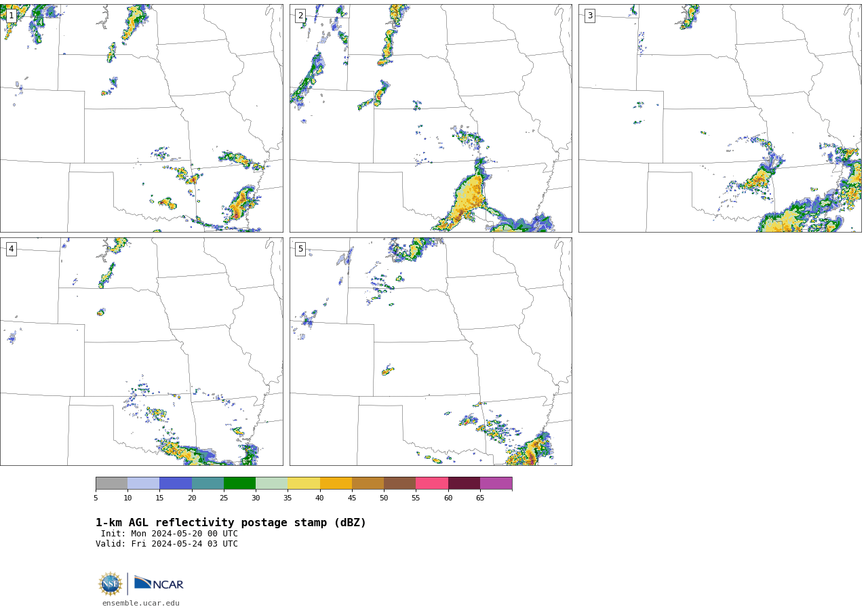
Task: Click the member number 3 label box
Action: pos(590,16)
